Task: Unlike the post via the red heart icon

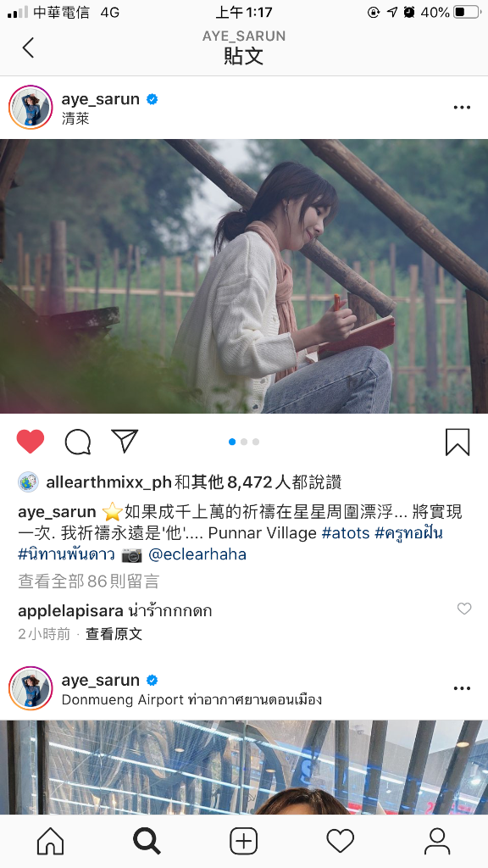Action: point(30,442)
